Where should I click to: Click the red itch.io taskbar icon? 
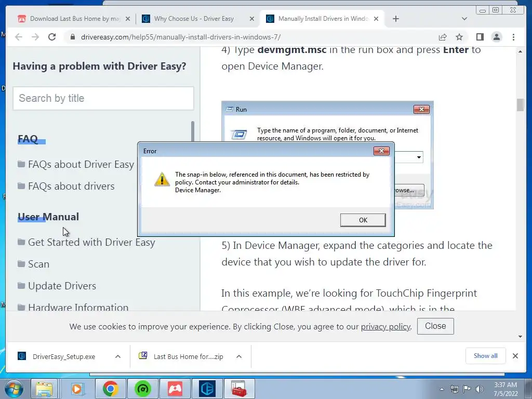pos(175,389)
